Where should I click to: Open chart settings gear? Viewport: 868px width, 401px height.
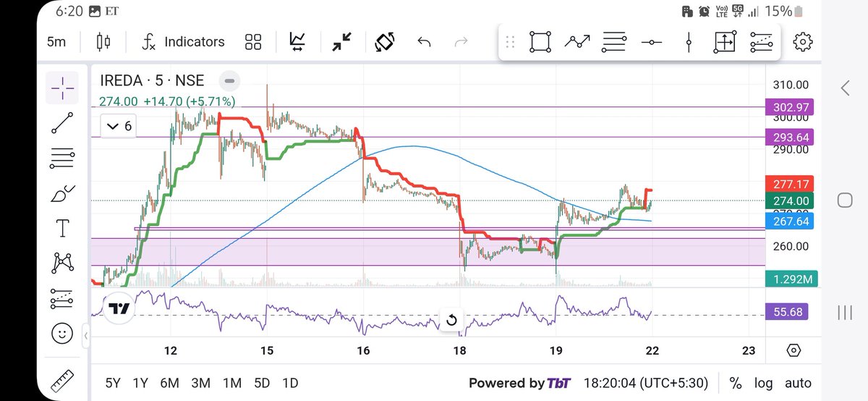click(x=803, y=42)
